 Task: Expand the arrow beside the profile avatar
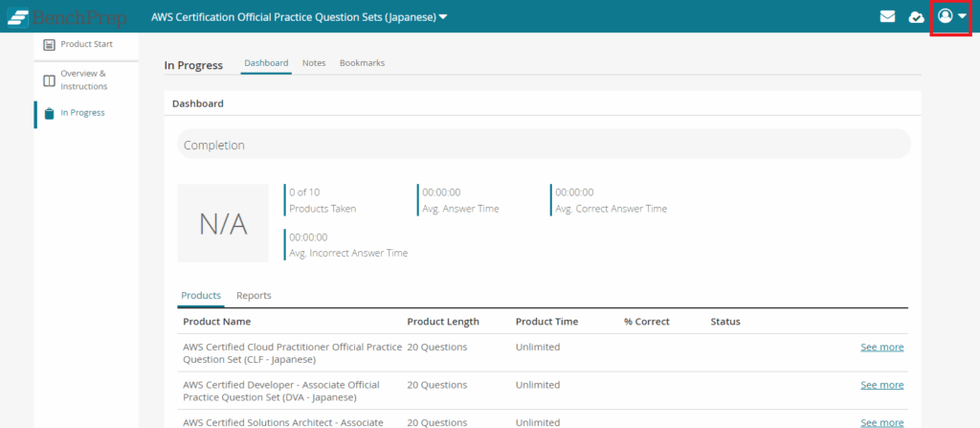coord(962,16)
